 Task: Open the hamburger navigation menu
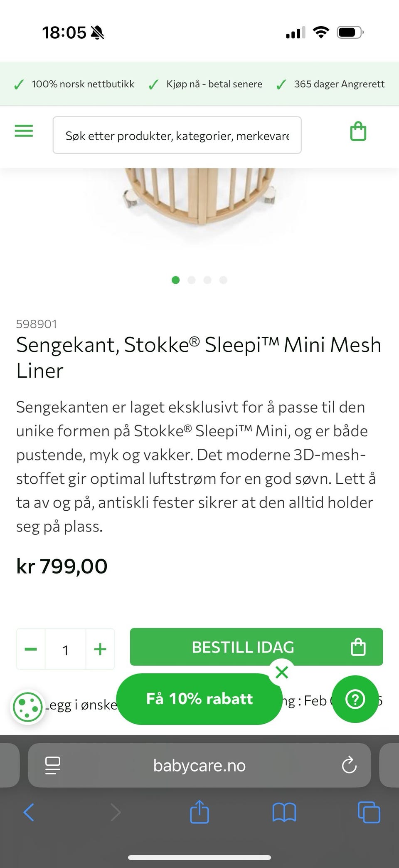pyautogui.click(x=24, y=131)
